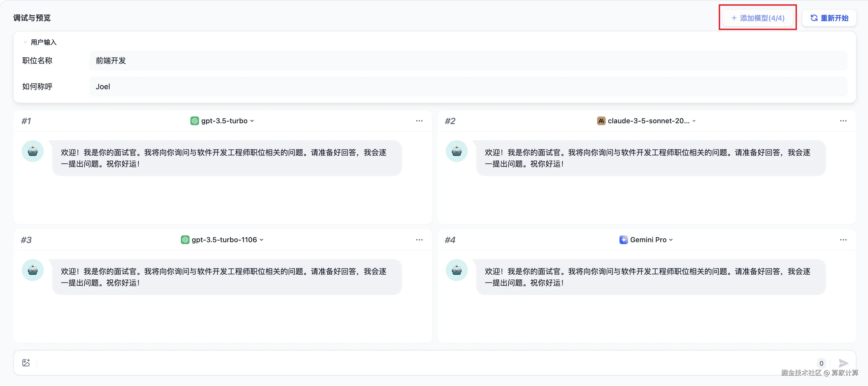Screen dimensions: 868x386
Task: Click the 添加模型(4/4) button
Action: click(757, 18)
